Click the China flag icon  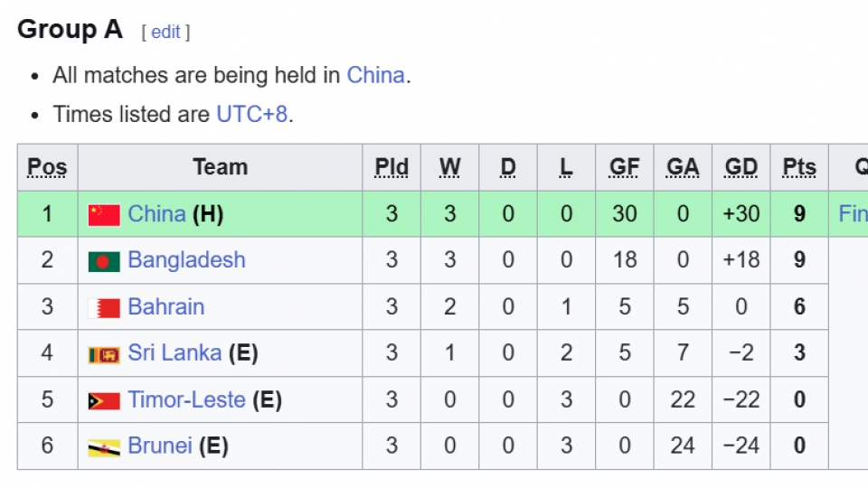point(104,215)
